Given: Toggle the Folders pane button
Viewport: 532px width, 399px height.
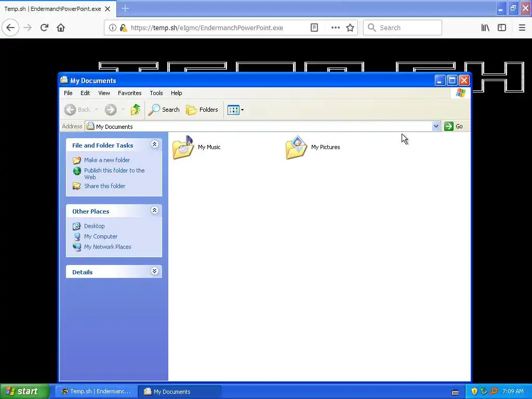Looking at the screenshot, I should coord(202,110).
